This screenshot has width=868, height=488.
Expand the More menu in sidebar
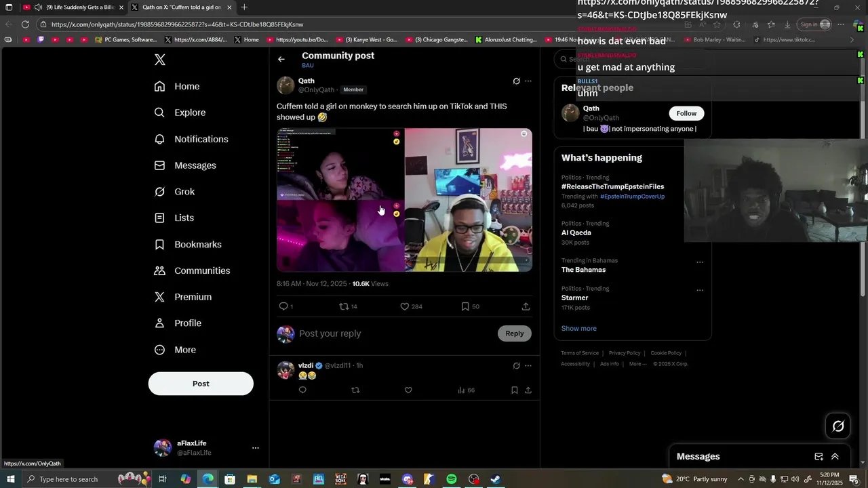tap(175, 350)
